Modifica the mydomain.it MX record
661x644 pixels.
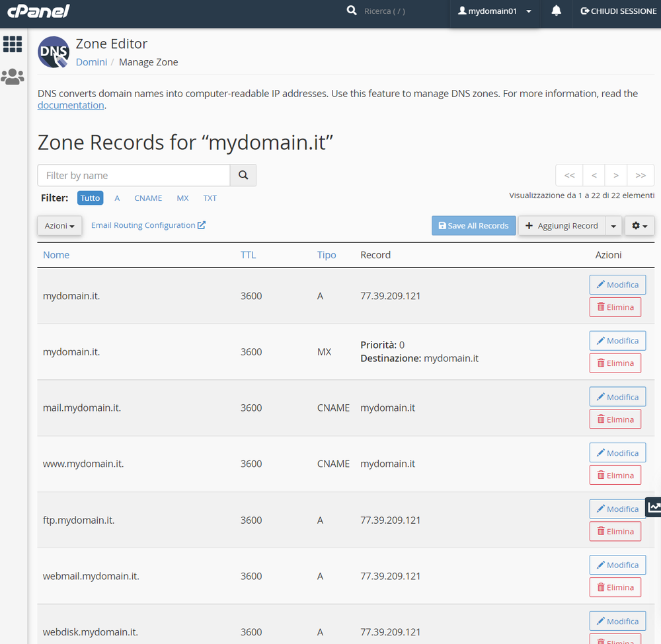(x=617, y=341)
